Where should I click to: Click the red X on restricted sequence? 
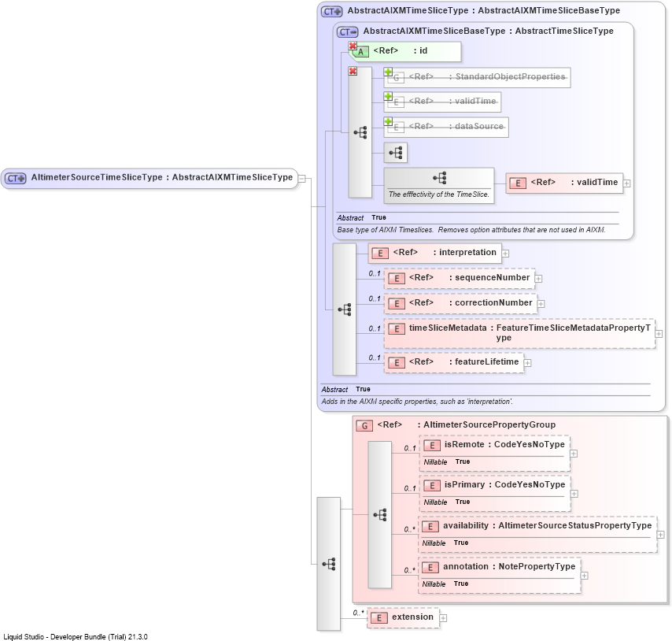tap(353, 71)
